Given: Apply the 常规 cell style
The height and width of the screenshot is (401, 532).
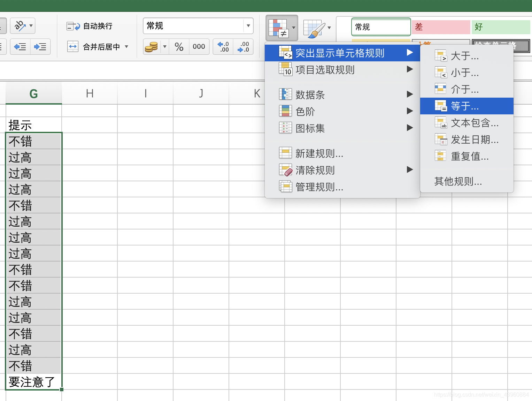Looking at the screenshot, I should tap(381, 27).
